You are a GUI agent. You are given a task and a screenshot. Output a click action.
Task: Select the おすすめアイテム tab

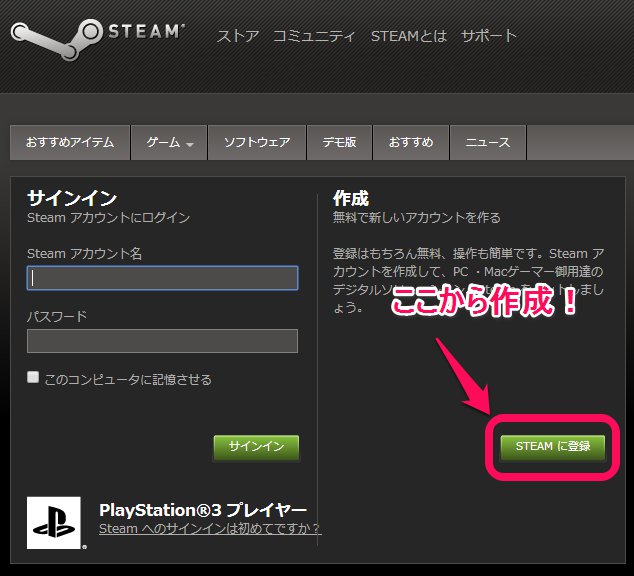(70, 142)
